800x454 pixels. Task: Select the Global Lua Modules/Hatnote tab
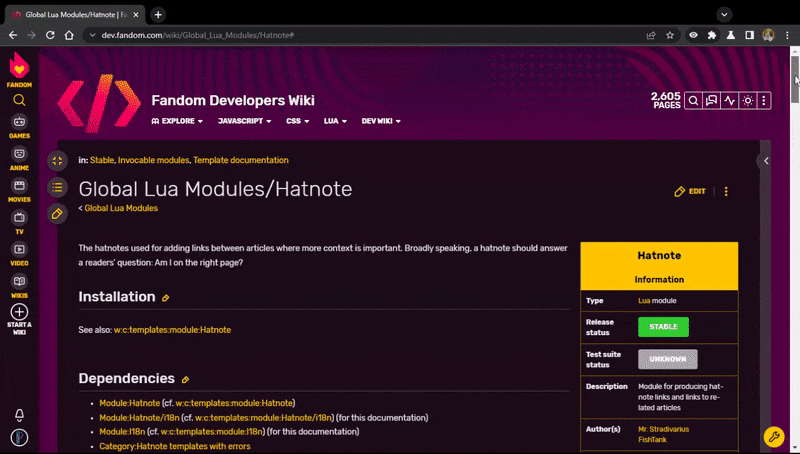(74, 15)
